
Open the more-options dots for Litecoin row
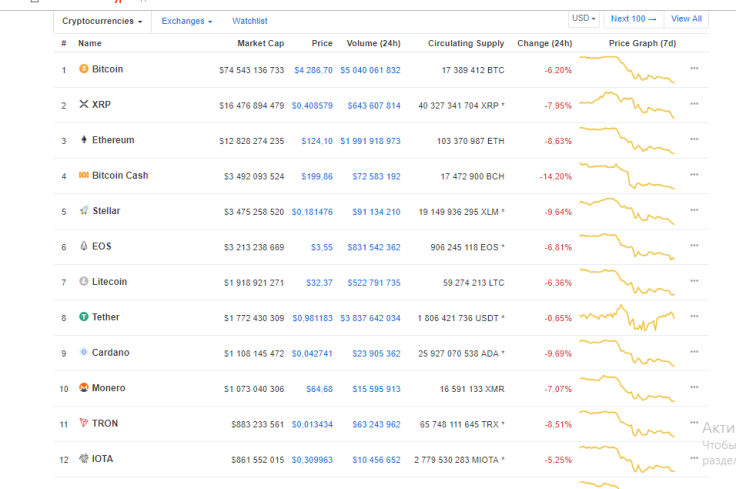click(x=694, y=281)
